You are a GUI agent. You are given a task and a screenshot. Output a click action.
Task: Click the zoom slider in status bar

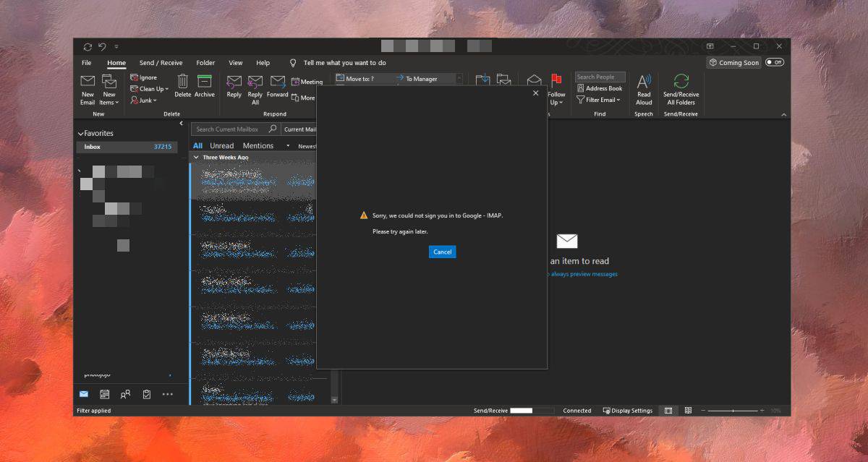733,411
